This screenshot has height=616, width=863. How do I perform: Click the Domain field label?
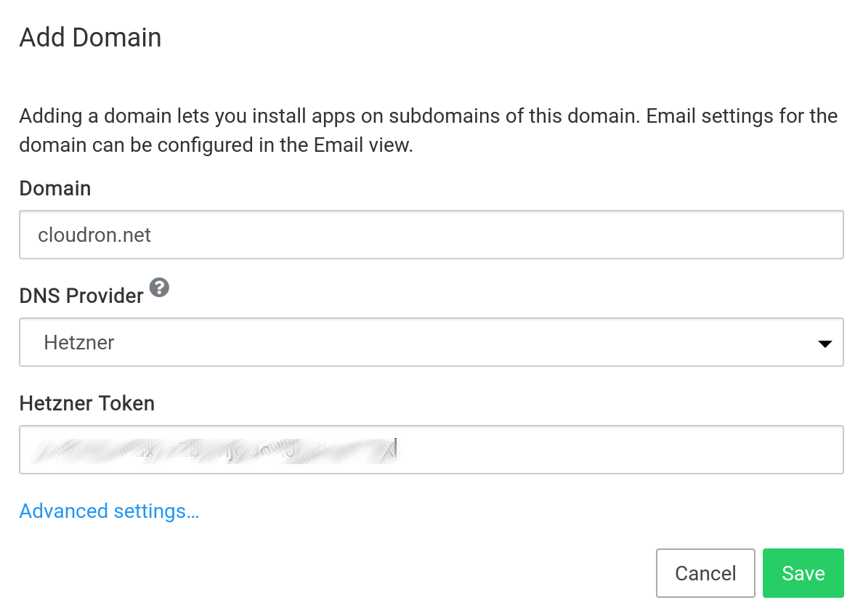[x=55, y=189]
